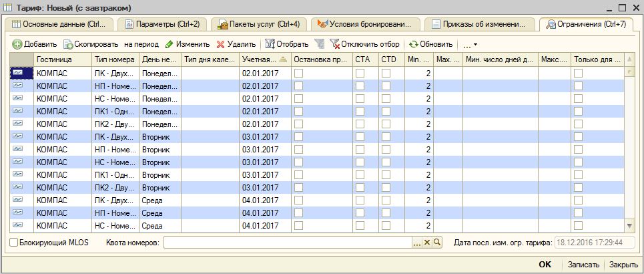Screen dimensions: 644x274
Task: Open the Основные данные tab
Action: pyautogui.click(x=59, y=24)
